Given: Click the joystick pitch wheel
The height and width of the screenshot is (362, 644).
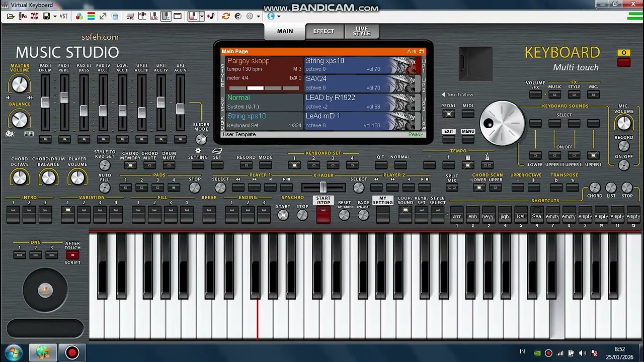Looking at the screenshot, I should 45,290.
